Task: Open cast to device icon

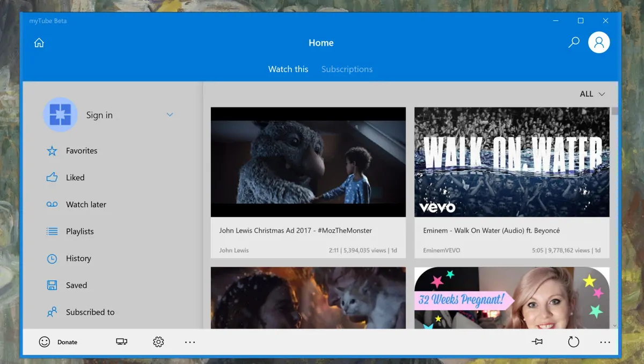Action: click(122, 342)
